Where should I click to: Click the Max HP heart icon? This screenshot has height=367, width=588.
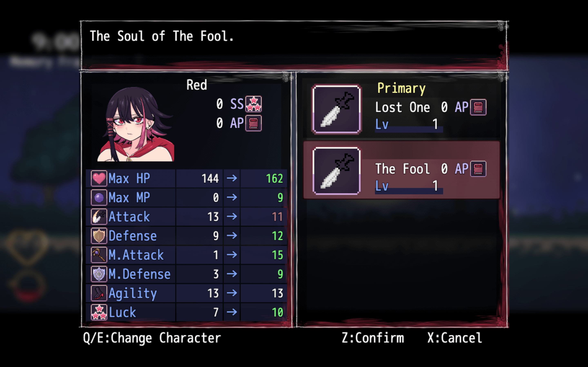click(x=99, y=178)
